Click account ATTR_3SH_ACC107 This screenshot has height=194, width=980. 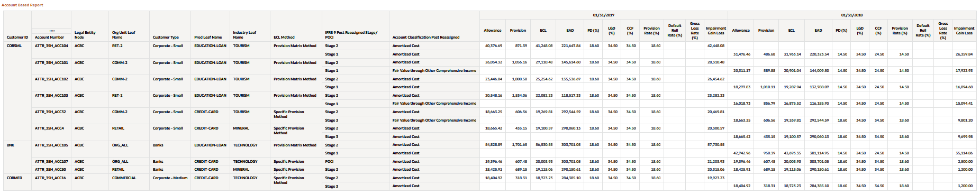click(x=51, y=162)
